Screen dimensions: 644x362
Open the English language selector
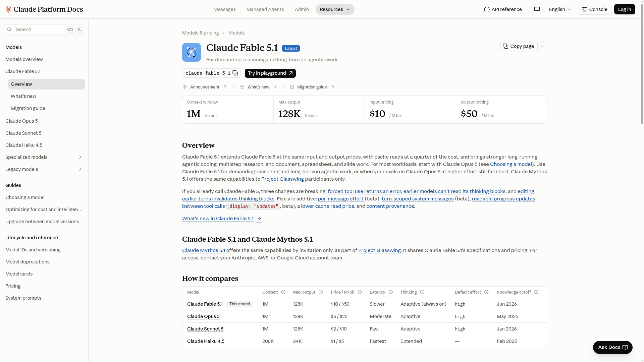(560, 9)
